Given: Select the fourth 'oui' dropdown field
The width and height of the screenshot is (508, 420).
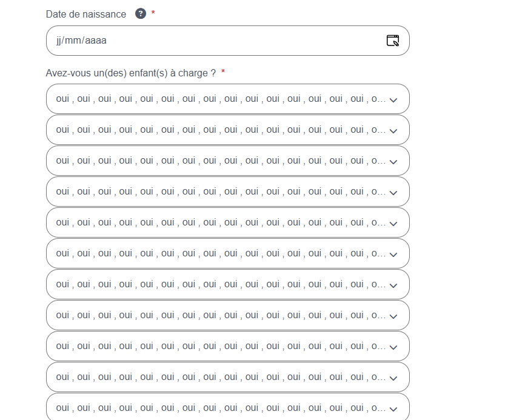Looking at the screenshot, I should click(x=228, y=192).
